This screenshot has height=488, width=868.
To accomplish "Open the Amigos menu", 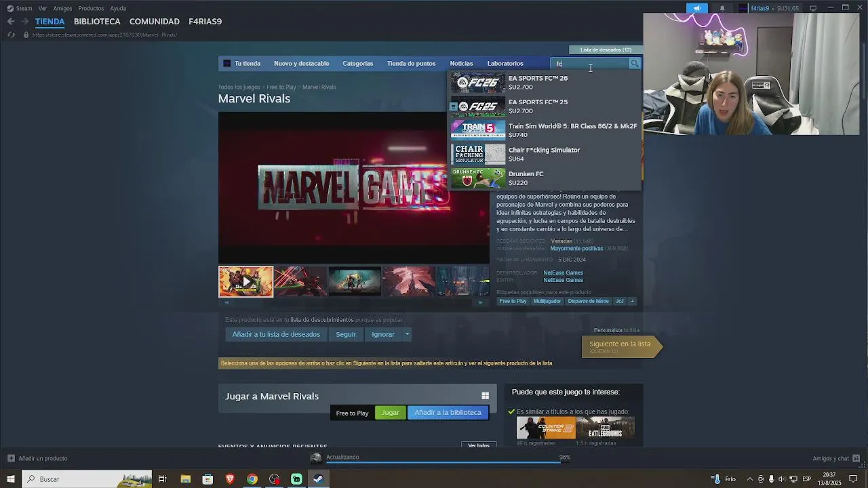I will (x=62, y=8).
